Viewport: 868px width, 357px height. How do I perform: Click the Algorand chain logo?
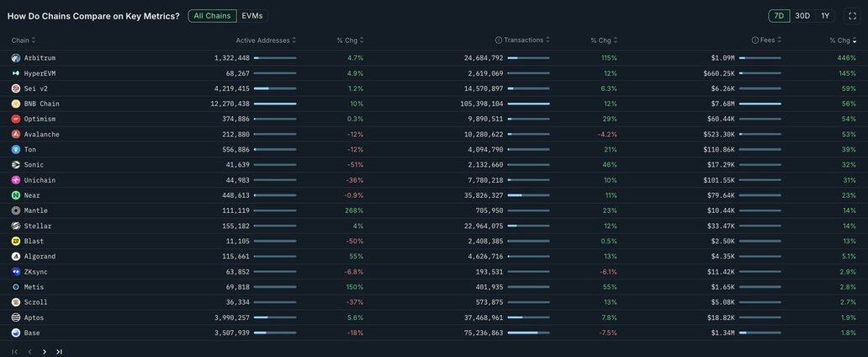point(16,256)
